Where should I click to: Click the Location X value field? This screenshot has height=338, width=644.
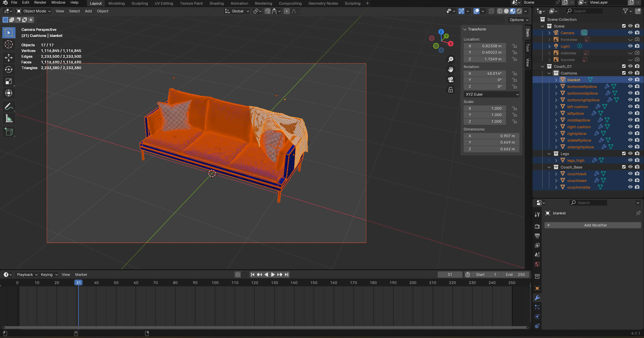(485, 46)
